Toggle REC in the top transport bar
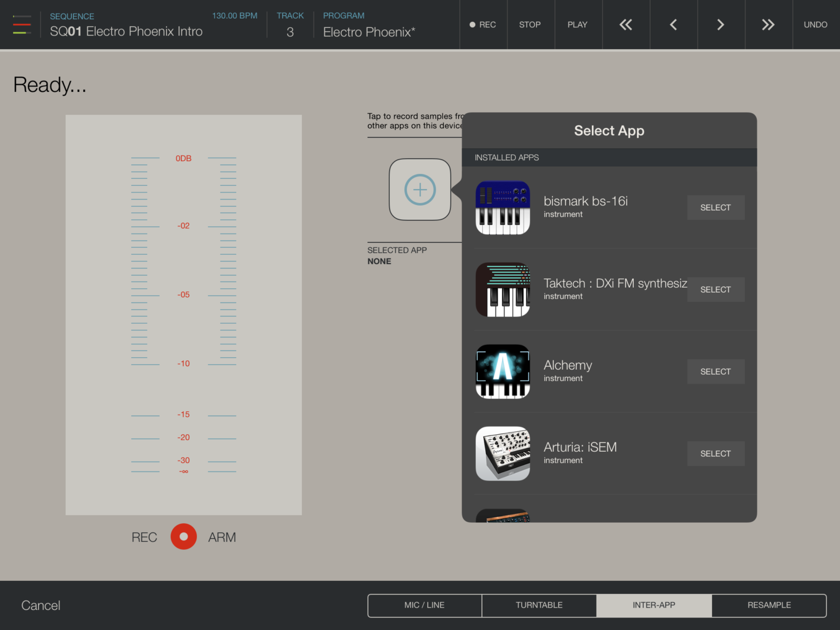The image size is (840, 630). (483, 25)
